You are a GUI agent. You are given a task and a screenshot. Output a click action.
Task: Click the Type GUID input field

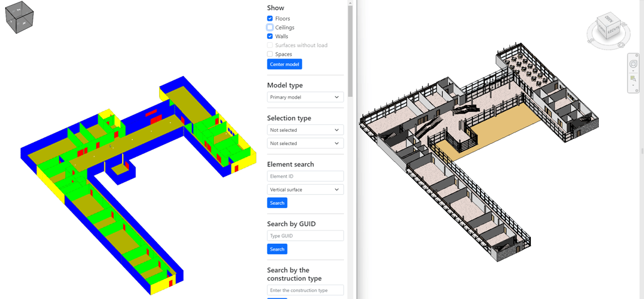pos(305,236)
